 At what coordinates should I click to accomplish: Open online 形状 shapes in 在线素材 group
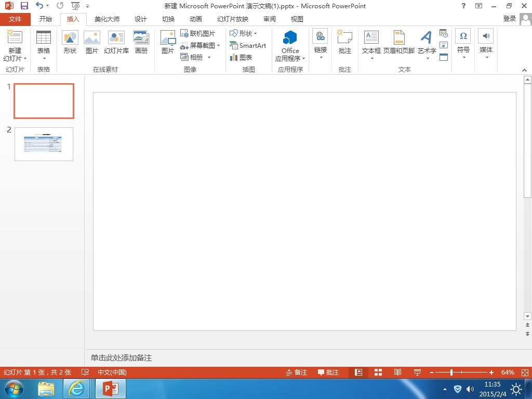coord(70,42)
